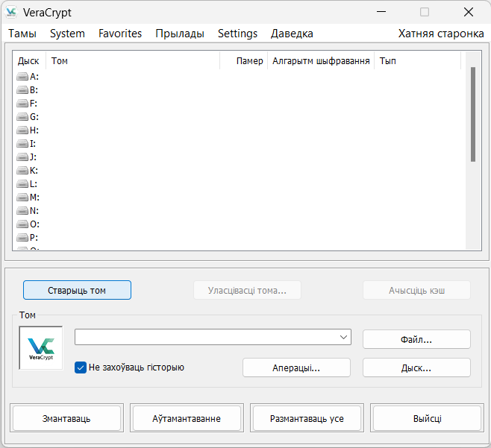This screenshot has width=491, height=448.
Task: Open the System menu
Action: click(67, 34)
